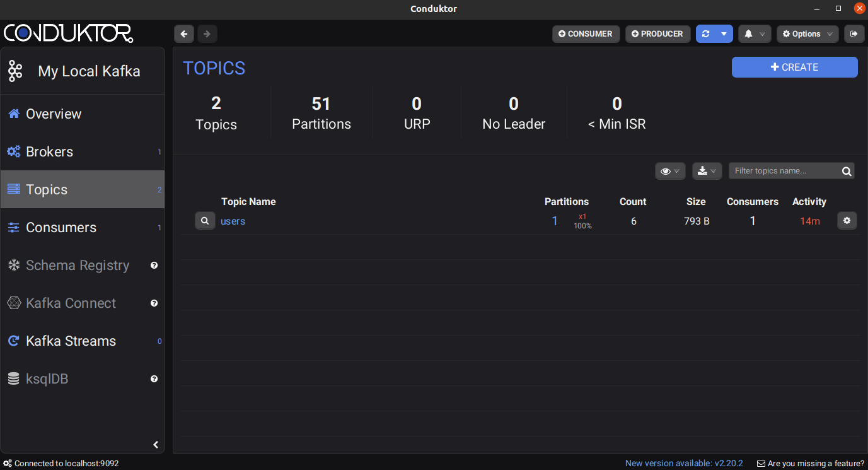Viewport: 868px width, 470px height.
Task: Click the < Min ISR statistic
Action: 617,114
